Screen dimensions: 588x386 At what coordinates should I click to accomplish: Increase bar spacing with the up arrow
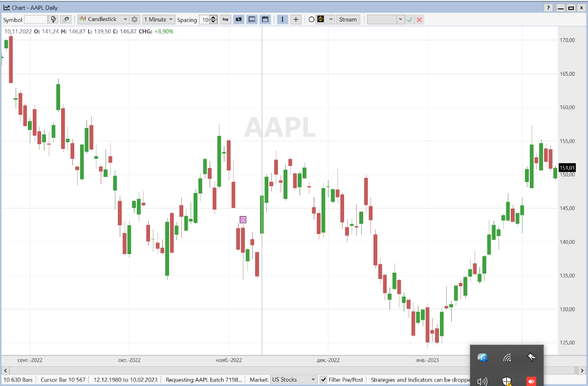(x=214, y=18)
